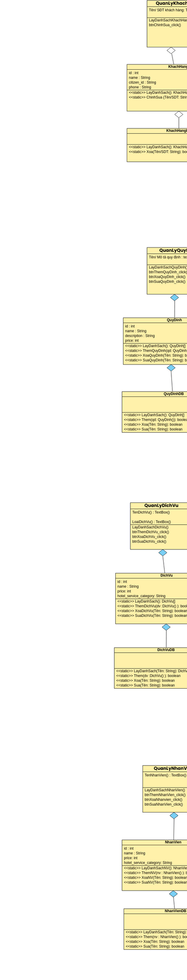The width and height of the screenshot is (187, 980).
Task: Select static XoaNV method line
Action: pyautogui.click(x=155, y=878)
